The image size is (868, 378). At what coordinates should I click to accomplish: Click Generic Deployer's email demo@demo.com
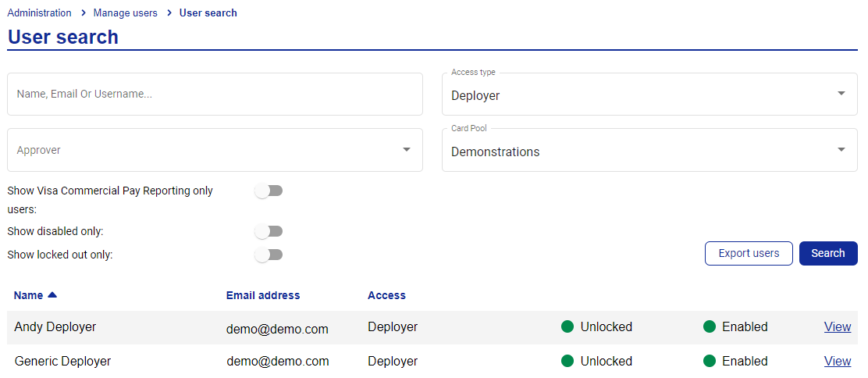(x=277, y=362)
